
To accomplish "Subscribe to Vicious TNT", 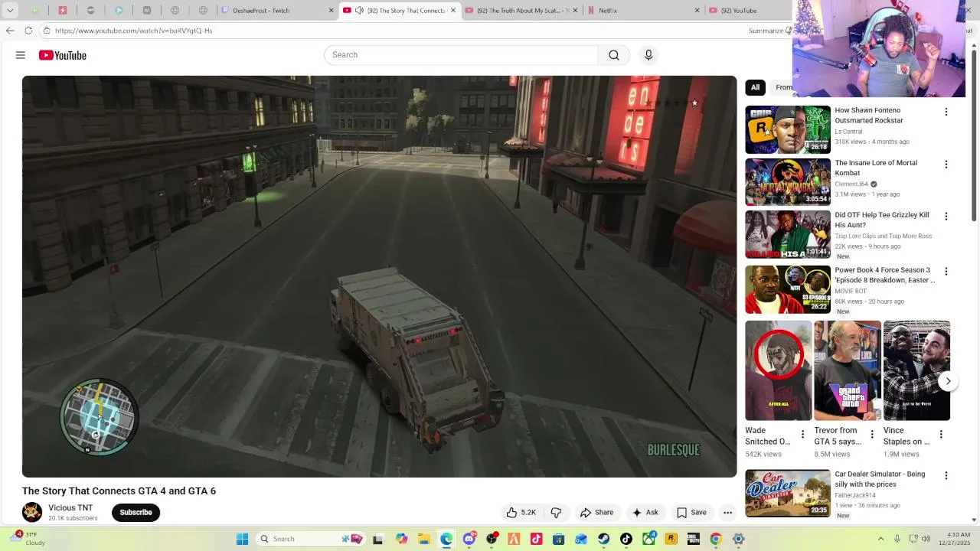I will click(x=136, y=513).
